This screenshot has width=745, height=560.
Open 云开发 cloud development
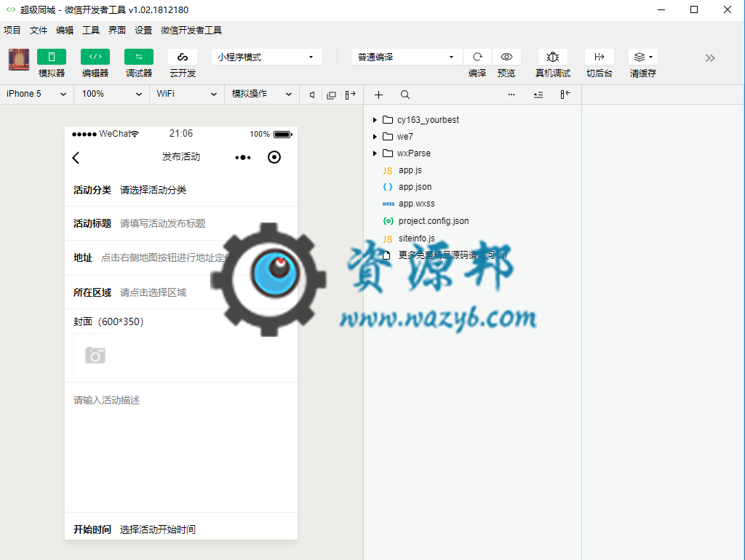pyautogui.click(x=183, y=57)
